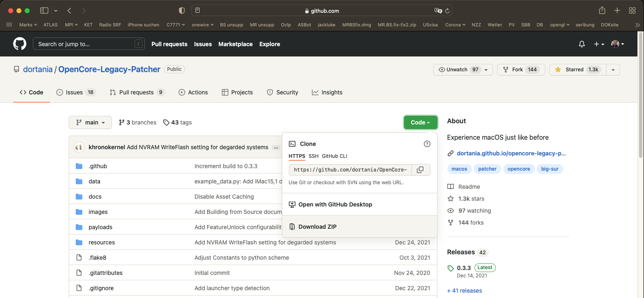
Task: Open the notifications bell
Action: pos(581,44)
